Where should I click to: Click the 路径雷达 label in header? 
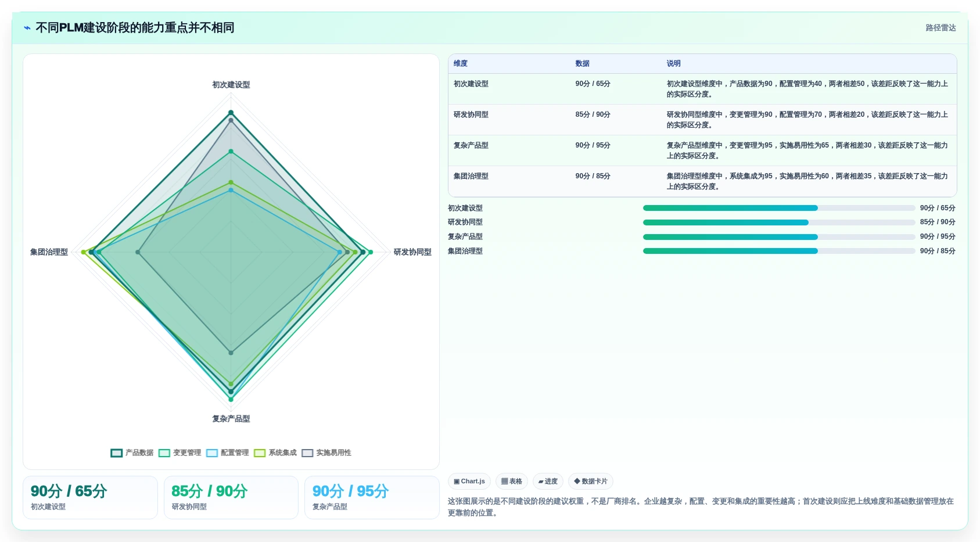point(940,28)
